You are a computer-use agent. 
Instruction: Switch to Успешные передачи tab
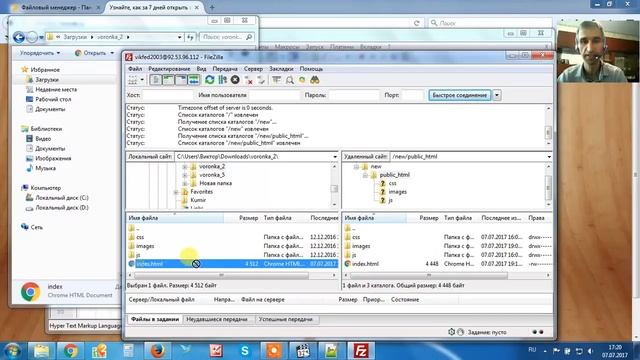pyautogui.click(x=286, y=319)
